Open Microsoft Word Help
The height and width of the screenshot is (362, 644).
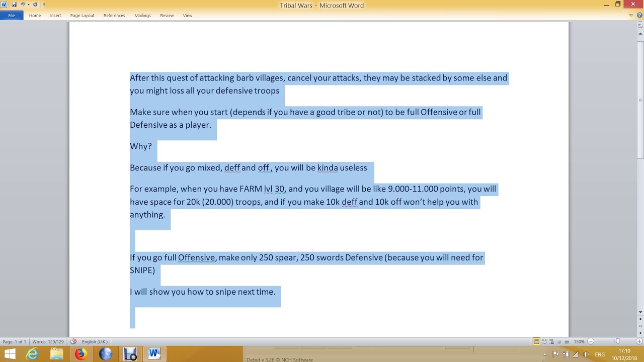point(639,16)
